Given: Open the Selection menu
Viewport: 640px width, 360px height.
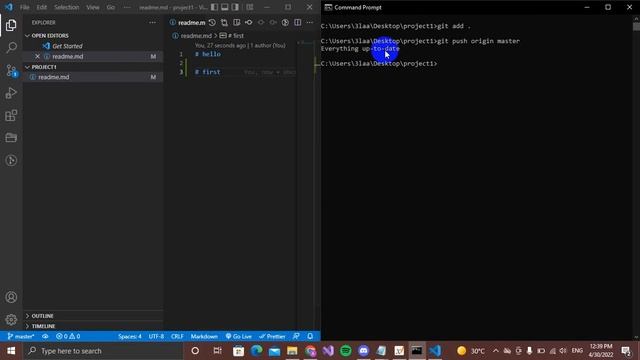Looking at the screenshot, I should click(x=67, y=7).
